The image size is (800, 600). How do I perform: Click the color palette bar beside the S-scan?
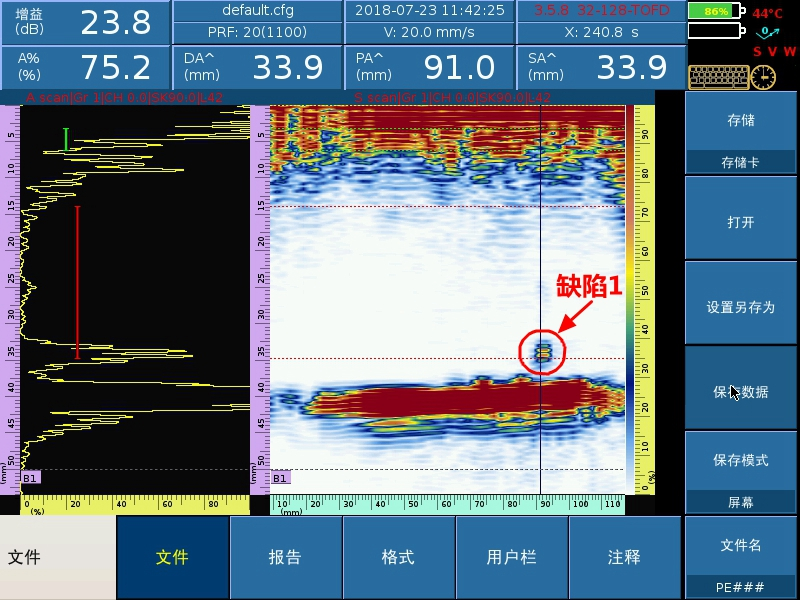click(632, 300)
